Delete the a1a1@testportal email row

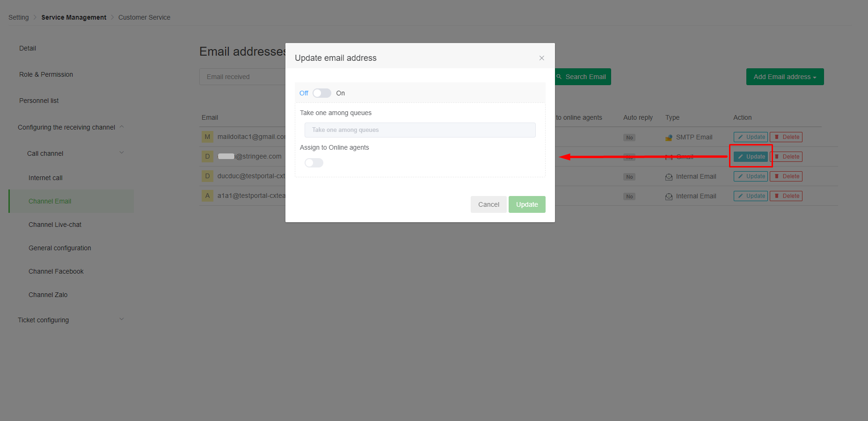(x=786, y=196)
